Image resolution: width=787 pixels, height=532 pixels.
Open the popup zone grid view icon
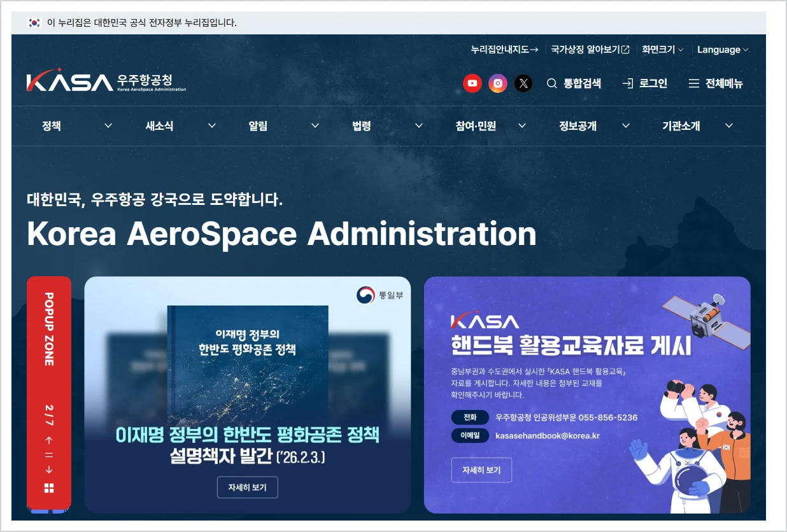coord(49,488)
